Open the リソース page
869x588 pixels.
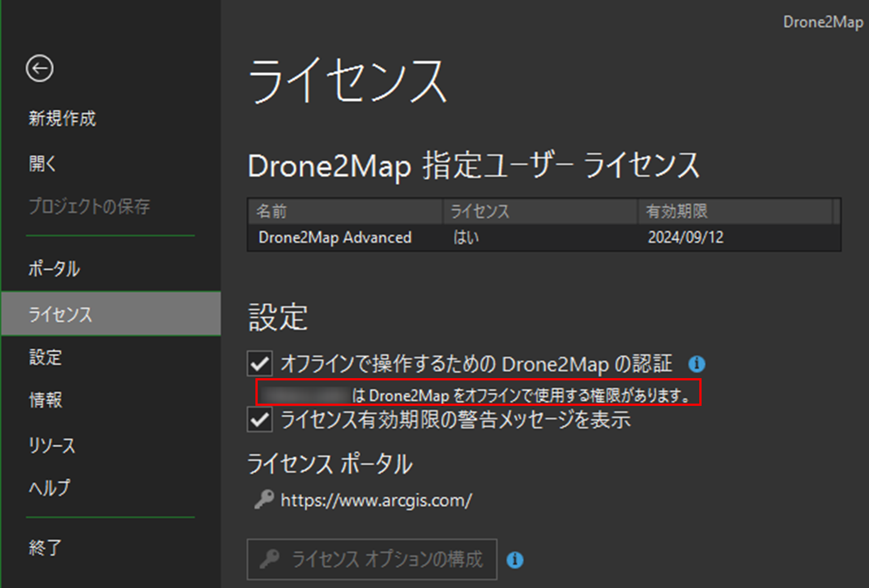click(52, 445)
